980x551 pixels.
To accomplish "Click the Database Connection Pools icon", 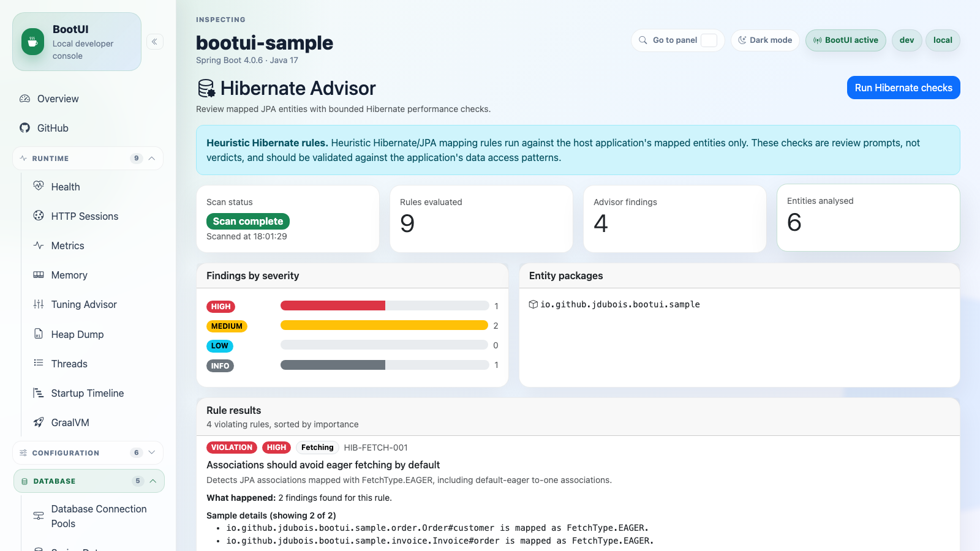I will pyautogui.click(x=39, y=516).
